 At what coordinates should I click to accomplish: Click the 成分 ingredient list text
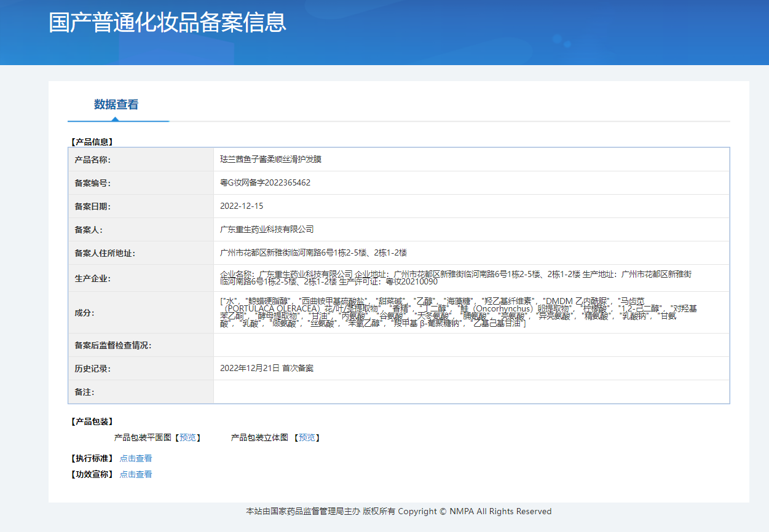click(x=458, y=312)
